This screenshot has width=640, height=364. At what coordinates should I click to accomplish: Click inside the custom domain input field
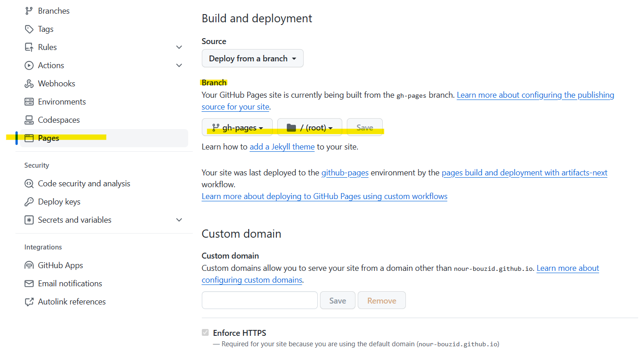click(x=259, y=300)
